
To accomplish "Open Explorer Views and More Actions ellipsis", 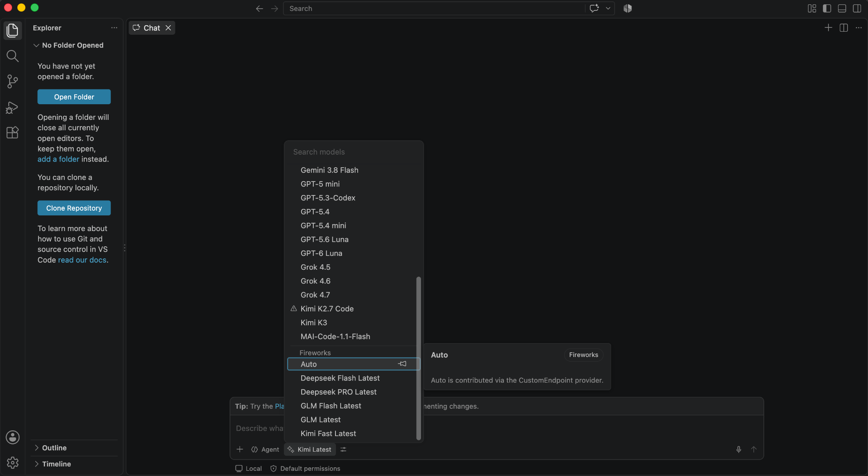I will (x=114, y=28).
